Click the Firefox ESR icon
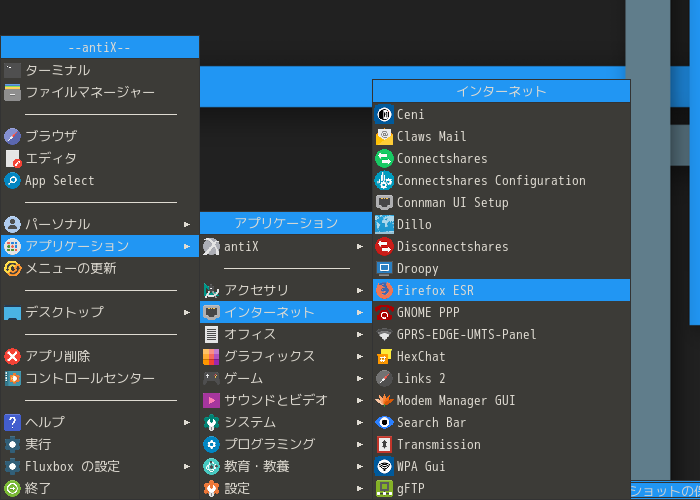 384,290
